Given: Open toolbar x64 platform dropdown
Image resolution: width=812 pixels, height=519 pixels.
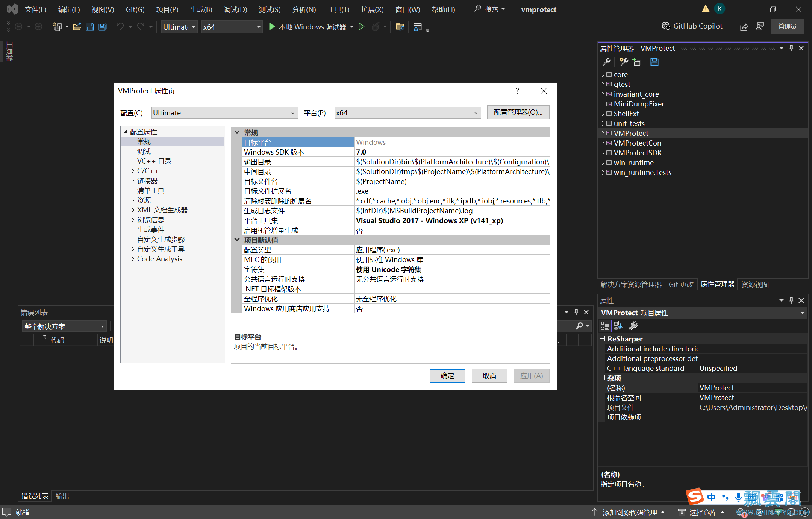Looking at the screenshot, I should click(x=232, y=27).
